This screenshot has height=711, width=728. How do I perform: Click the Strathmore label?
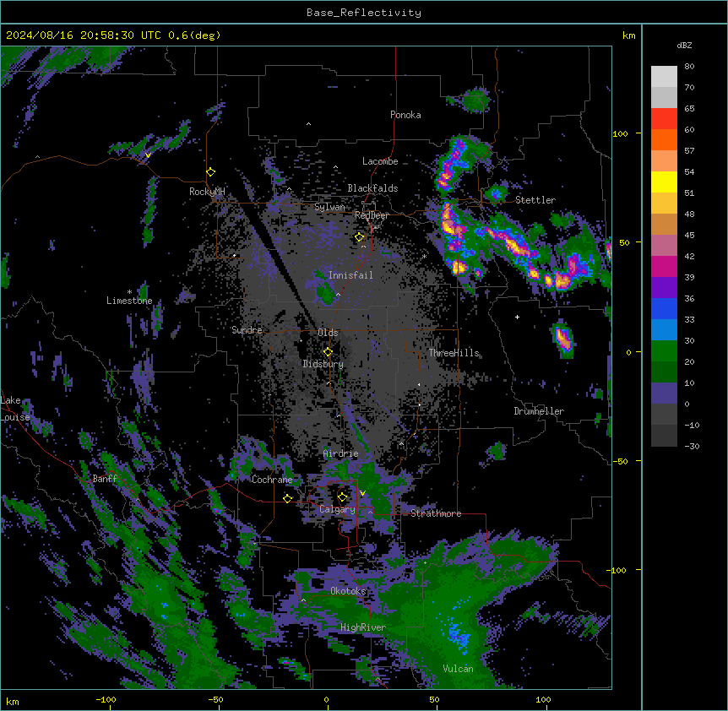pyautogui.click(x=436, y=513)
